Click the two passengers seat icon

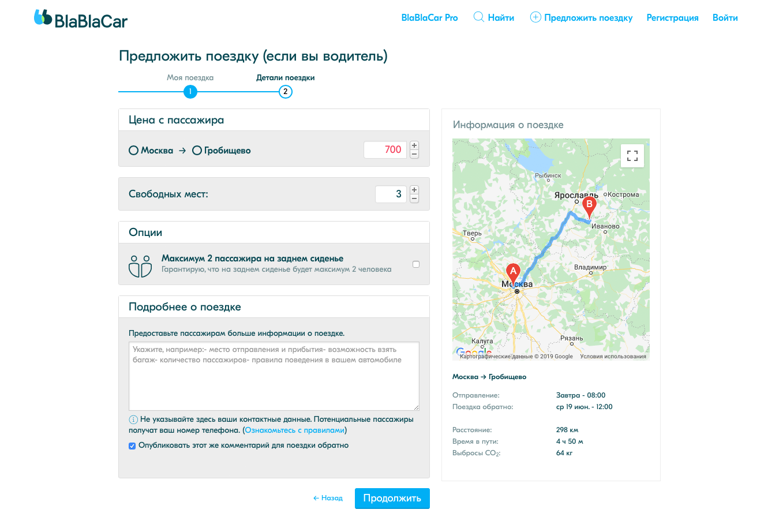[x=140, y=266]
